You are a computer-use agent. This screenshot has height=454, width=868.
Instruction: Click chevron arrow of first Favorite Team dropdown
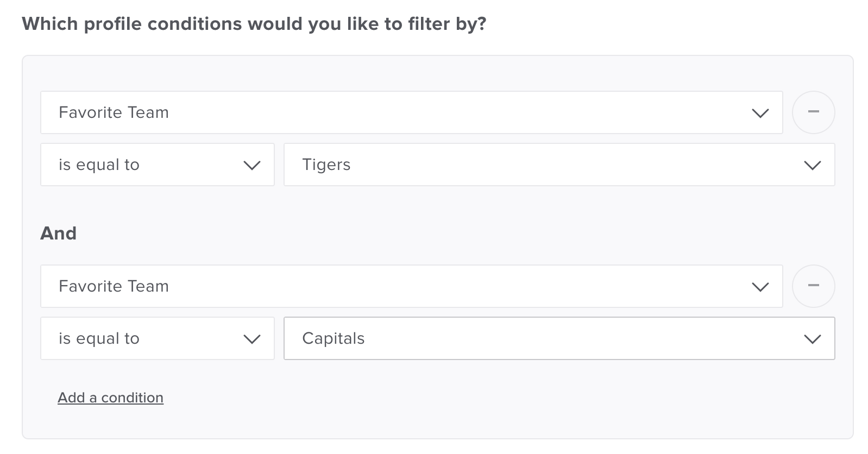coord(760,113)
